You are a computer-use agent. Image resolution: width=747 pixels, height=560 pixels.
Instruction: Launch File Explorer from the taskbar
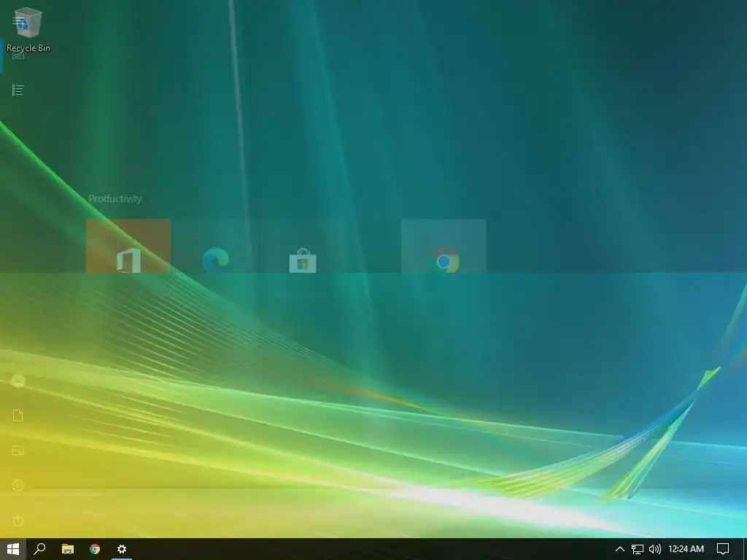[68, 549]
